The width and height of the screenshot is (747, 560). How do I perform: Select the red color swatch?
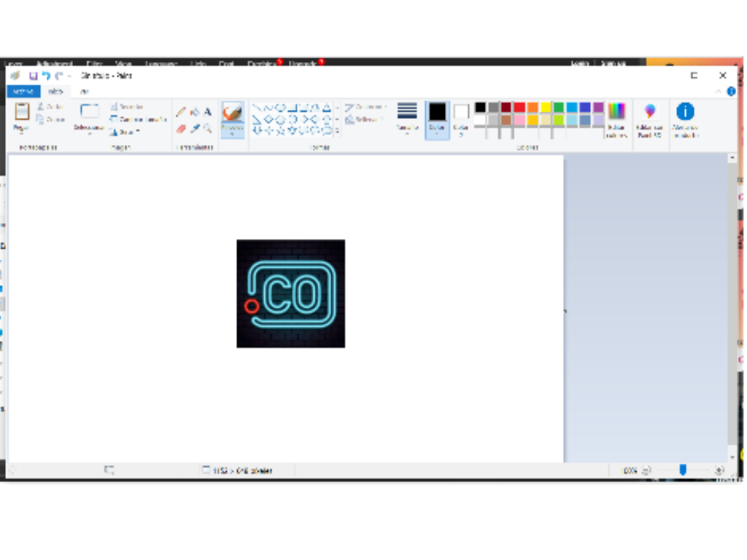point(519,107)
